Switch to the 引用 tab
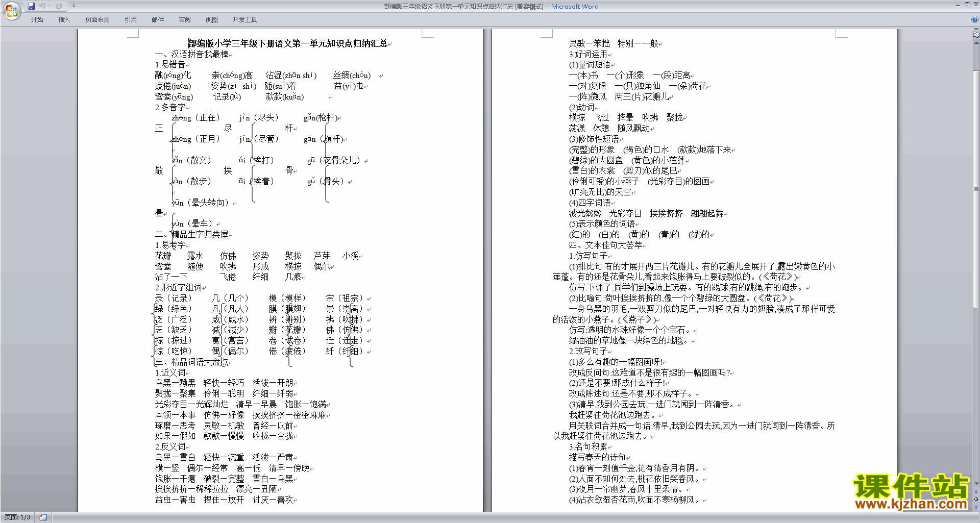 click(x=130, y=20)
